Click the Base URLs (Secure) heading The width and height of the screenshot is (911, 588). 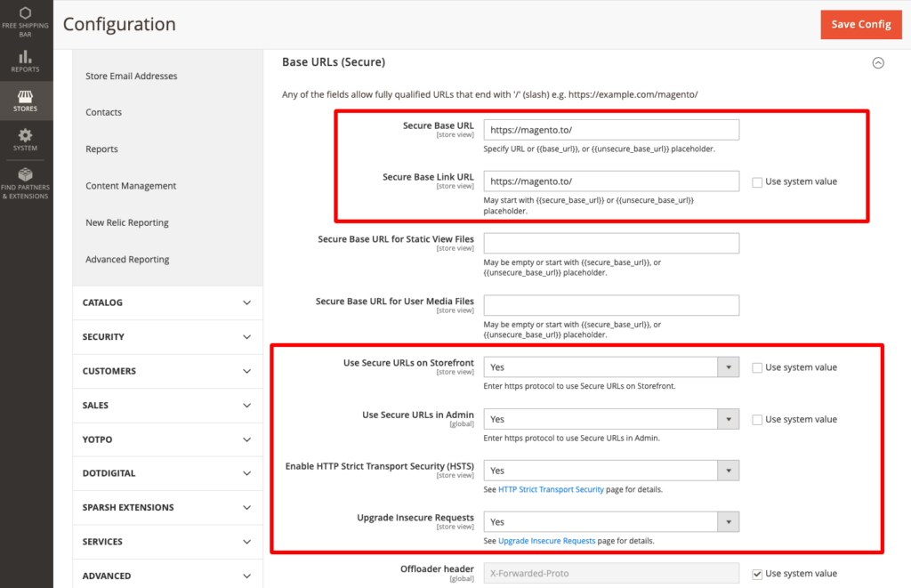[x=334, y=62]
